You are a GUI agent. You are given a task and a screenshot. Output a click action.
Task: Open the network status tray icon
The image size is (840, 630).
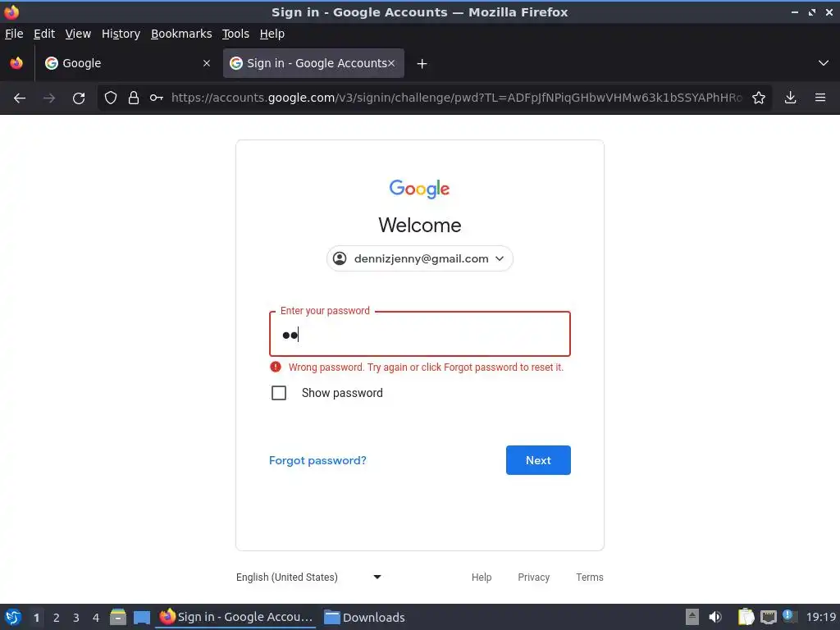768,617
